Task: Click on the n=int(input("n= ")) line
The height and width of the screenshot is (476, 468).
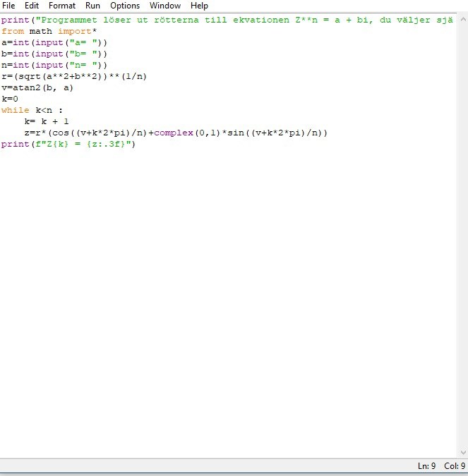Action: pyautogui.click(x=54, y=65)
